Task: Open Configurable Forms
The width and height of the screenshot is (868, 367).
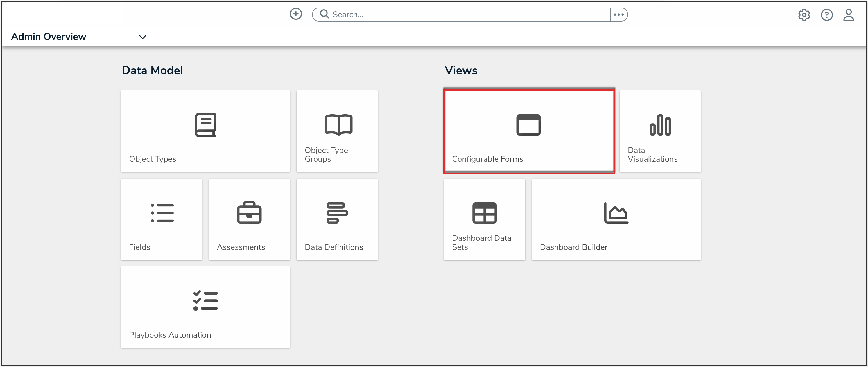Action: [x=528, y=131]
